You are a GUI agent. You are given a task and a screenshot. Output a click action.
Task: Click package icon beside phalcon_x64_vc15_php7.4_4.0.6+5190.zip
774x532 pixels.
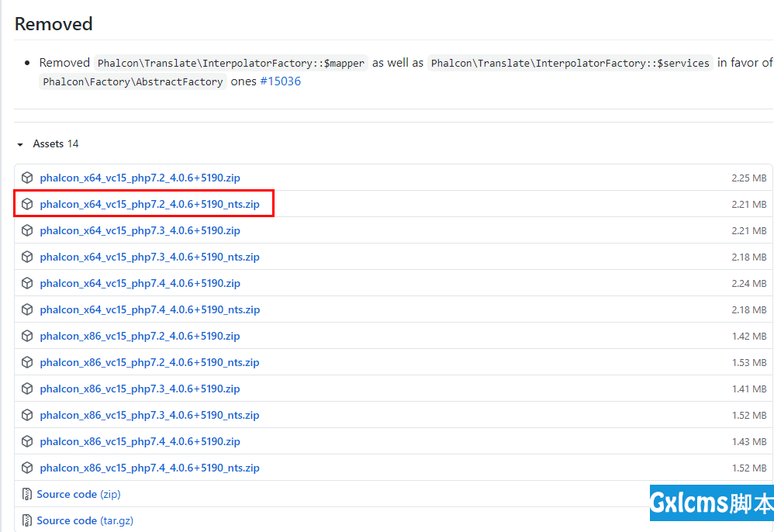coord(27,283)
